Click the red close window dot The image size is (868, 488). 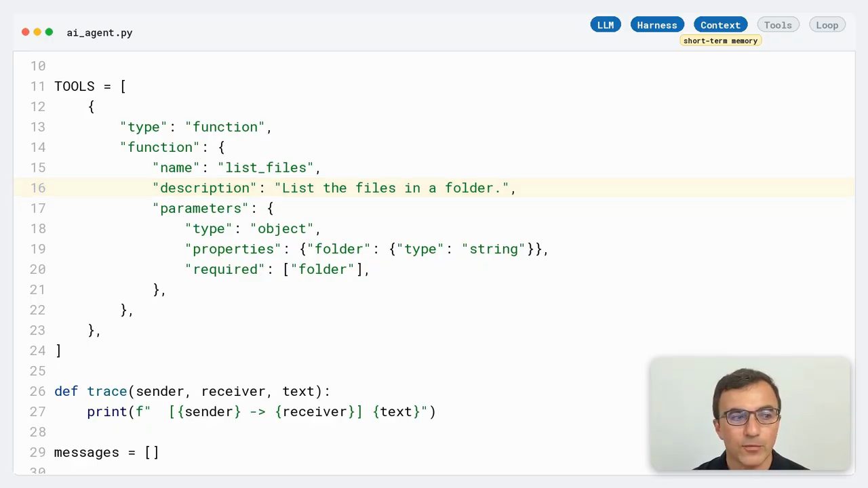26,32
